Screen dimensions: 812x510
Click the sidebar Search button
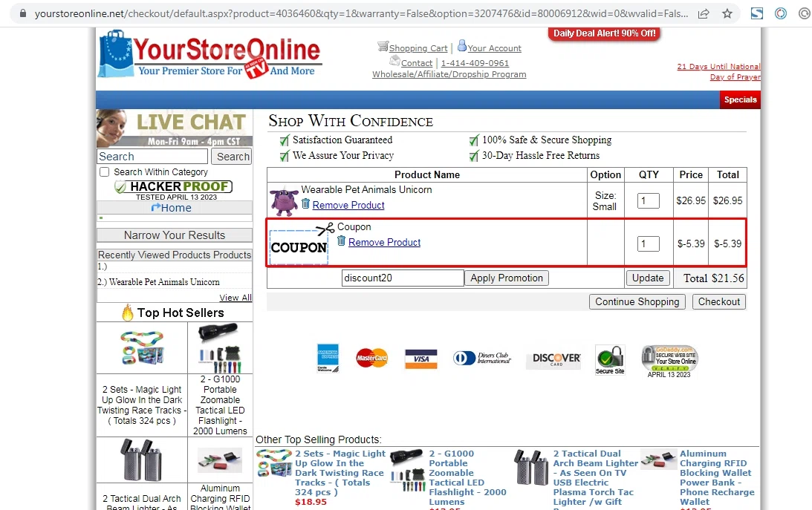tap(233, 156)
